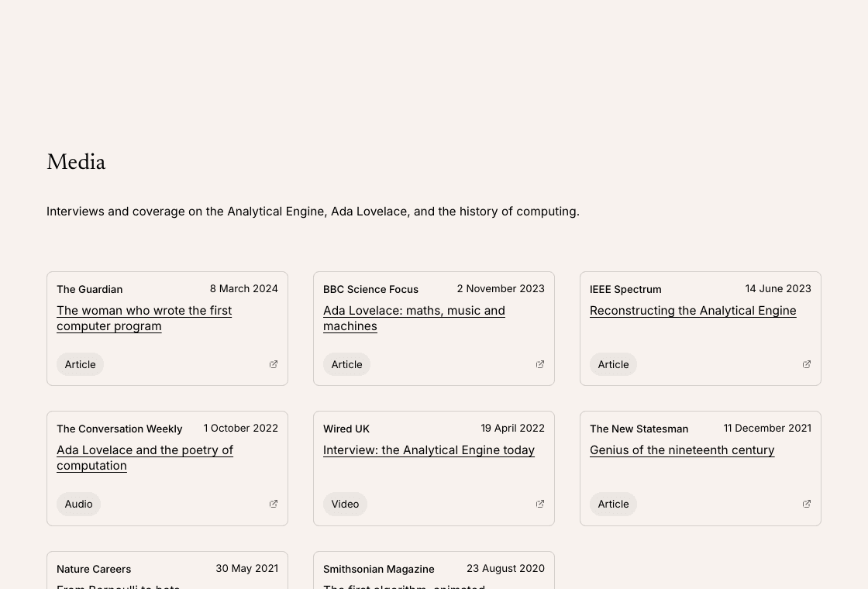Open external link icon on Wired UK card
Viewport: 868px width, 589px height.
click(x=540, y=504)
